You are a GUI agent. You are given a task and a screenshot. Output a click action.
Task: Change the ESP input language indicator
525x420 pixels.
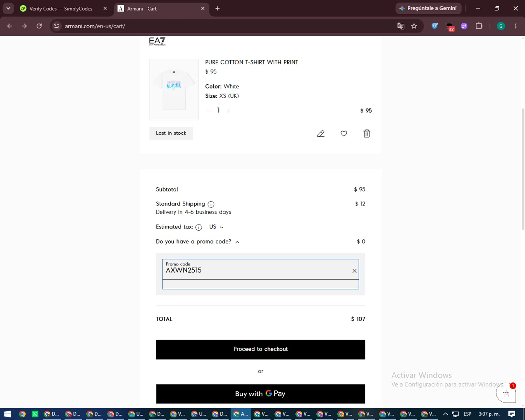(467, 414)
